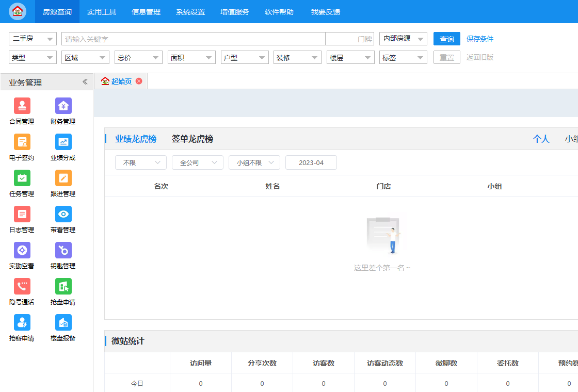Screen dimensions: 578x392
Task: Click the 返回旧版 link
Action: click(x=480, y=57)
